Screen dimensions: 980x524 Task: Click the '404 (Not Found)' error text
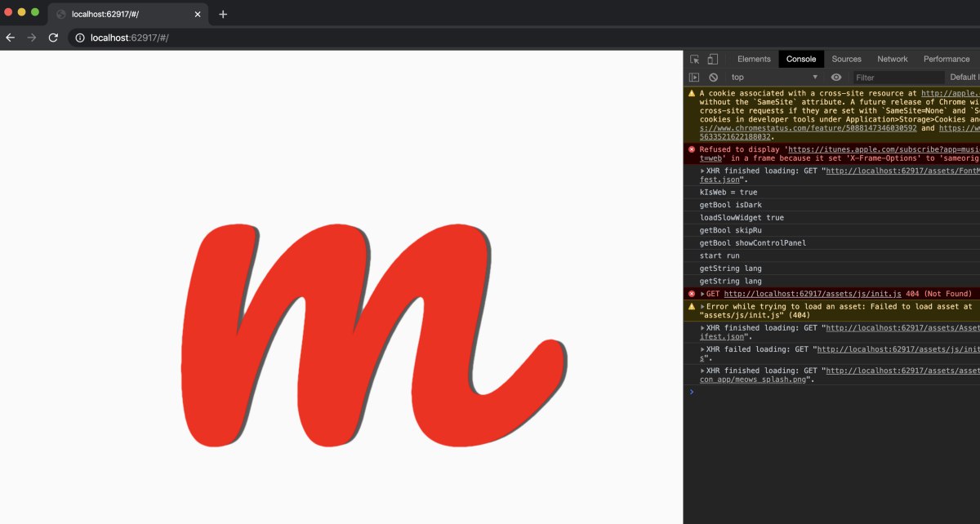(x=939, y=294)
